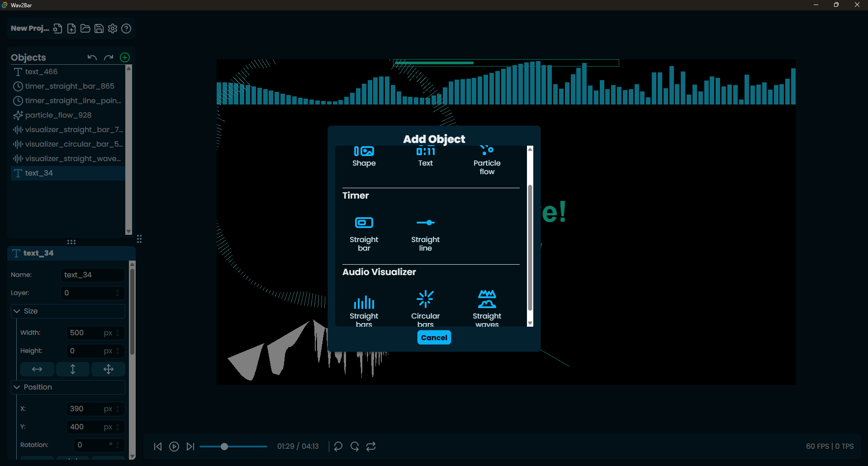Toggle the loop playback icon
Viewport: 868px width, 466px height.
click(371, 447)
